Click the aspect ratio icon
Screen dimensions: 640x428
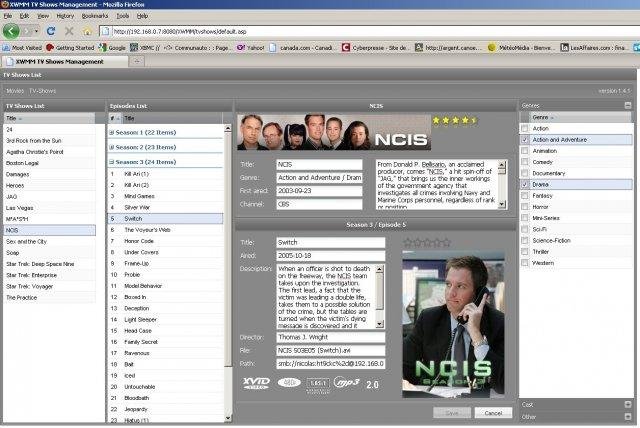click(318, 384)
